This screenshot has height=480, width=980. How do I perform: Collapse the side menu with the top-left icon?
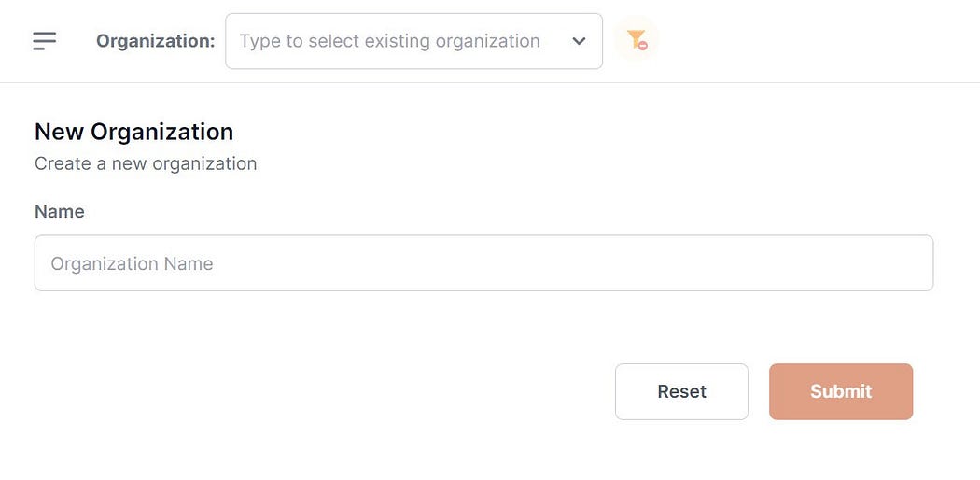(44, 41)
